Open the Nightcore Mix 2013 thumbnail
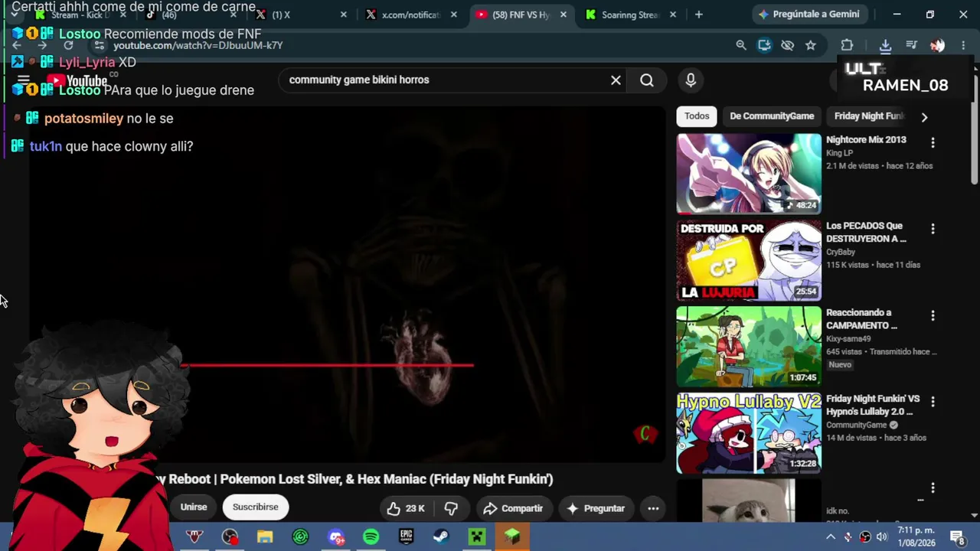The width and height of the screenshot is (980, 551). pyautogui.click(x=749, y=174)
